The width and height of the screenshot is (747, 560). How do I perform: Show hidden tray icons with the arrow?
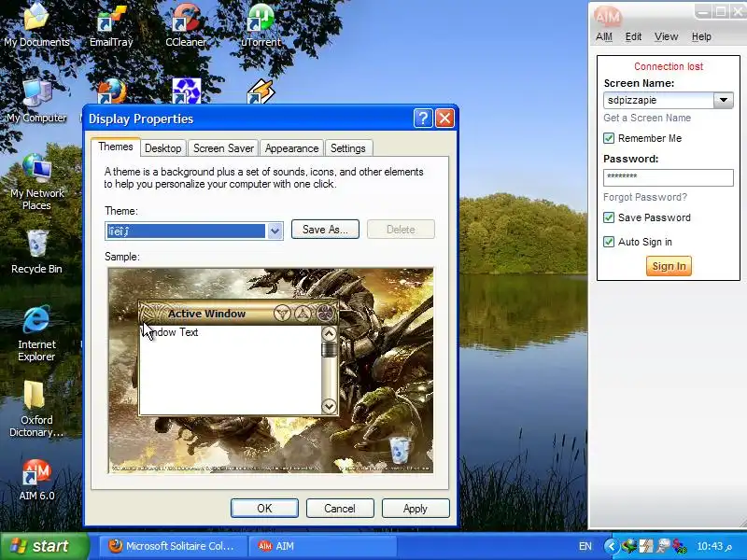coord(612,546)
